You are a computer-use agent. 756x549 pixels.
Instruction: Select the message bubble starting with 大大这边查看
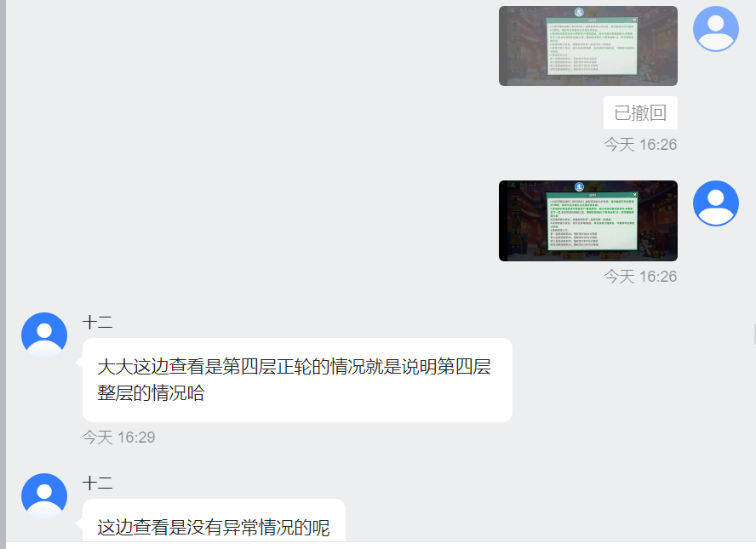tap(297, 380)
